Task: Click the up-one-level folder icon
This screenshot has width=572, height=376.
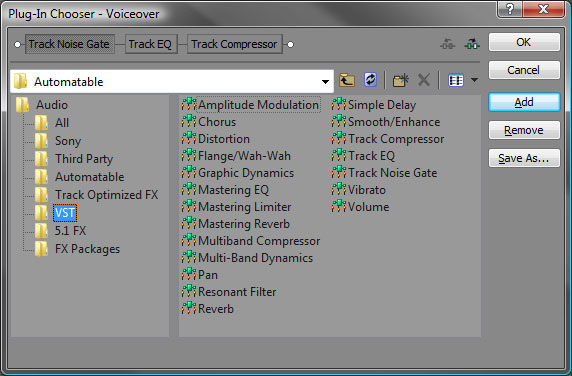Action: [x=347, y=80]
